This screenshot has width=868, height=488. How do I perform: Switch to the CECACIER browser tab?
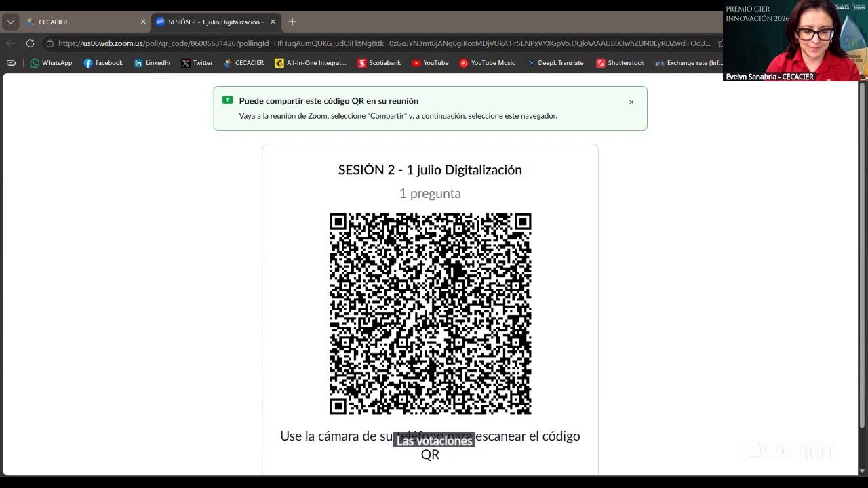click(85, 22)
